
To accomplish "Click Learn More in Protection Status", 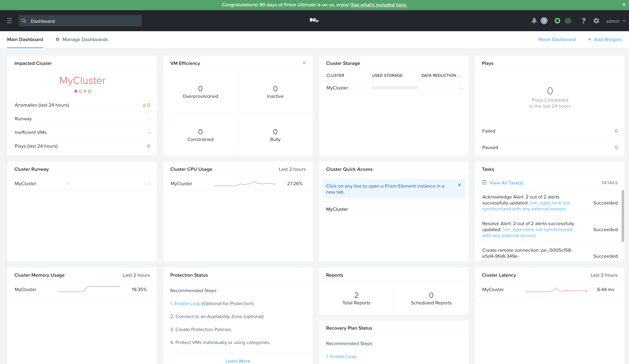I will [x=238, y=361].
